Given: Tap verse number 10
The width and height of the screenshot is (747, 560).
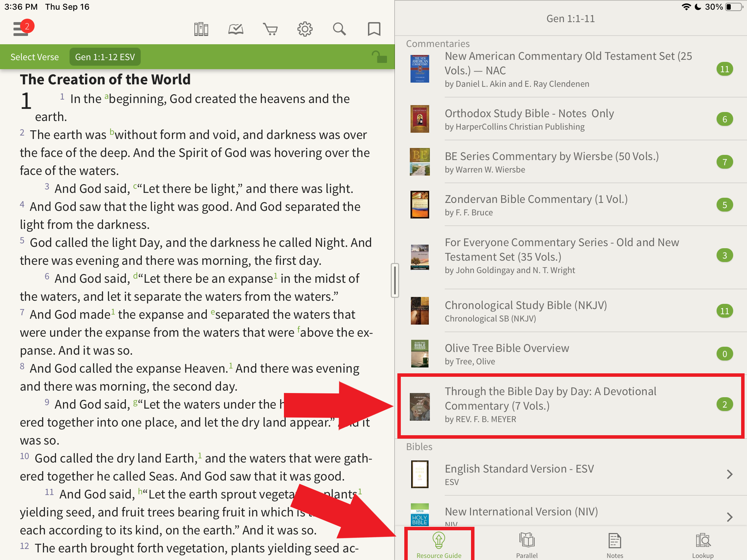Looking at the screenshot, I should click(25, 456).
